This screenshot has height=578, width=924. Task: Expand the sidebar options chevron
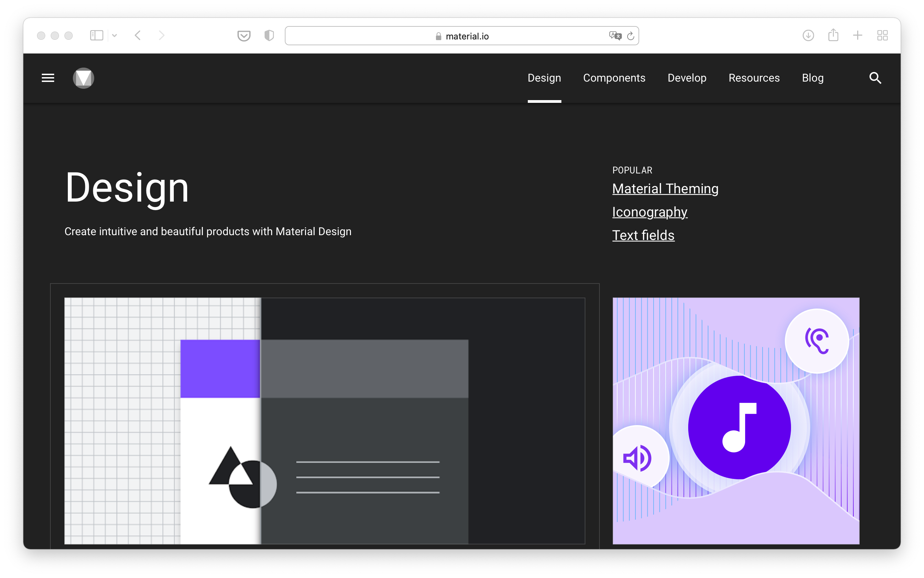pos(114,36)
